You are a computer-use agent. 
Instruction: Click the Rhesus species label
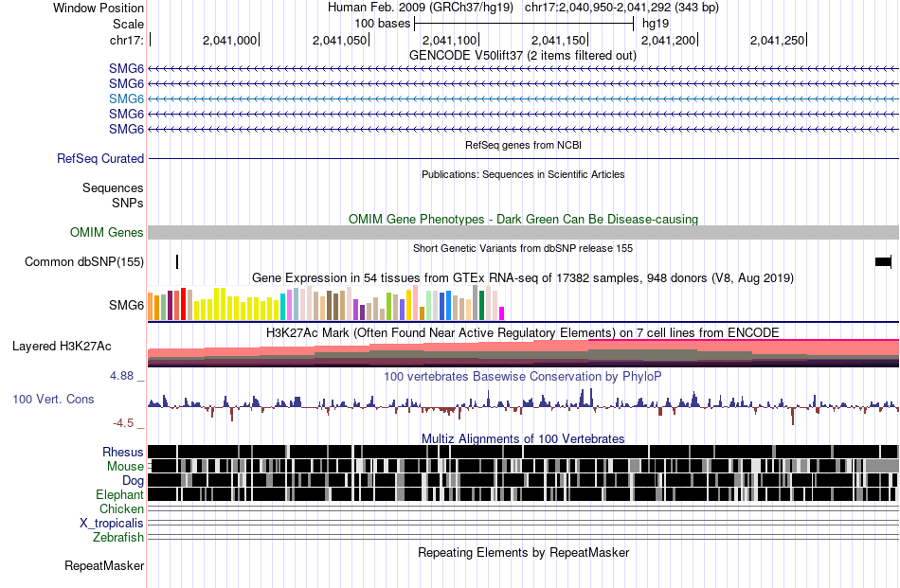click(123, 453)
